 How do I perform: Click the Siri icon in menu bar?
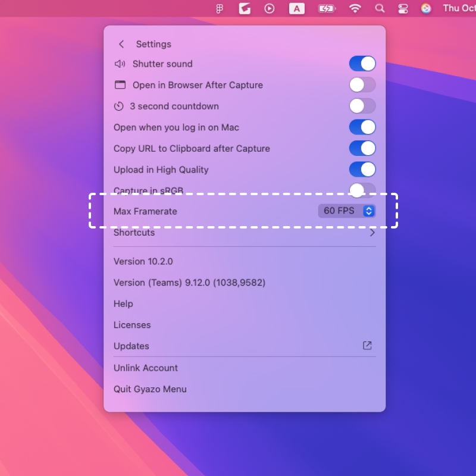[426, 8]
